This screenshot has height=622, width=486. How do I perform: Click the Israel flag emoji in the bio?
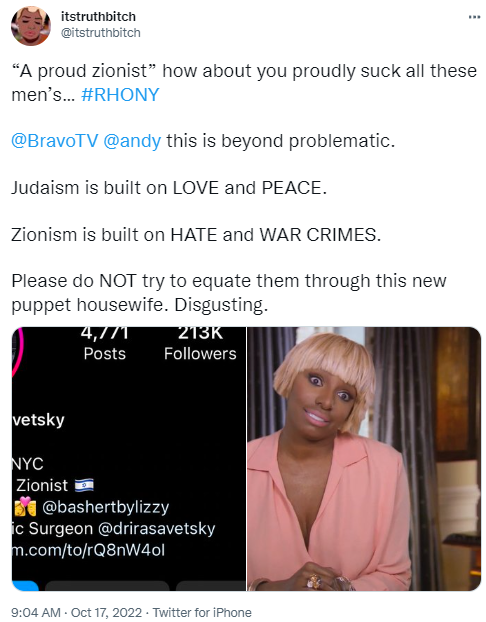84,486
